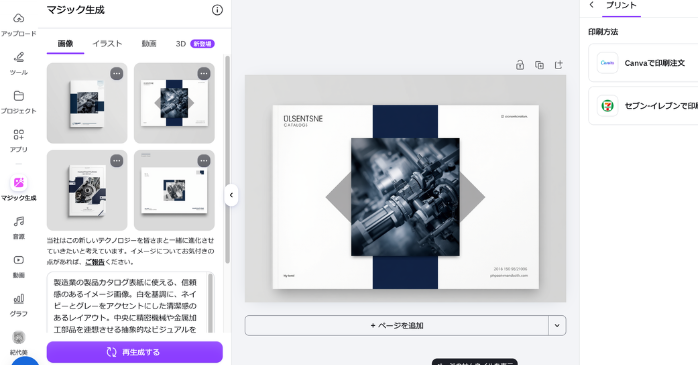Select the navy stripe landscape thumbnail
Screen dimensions: 698x365
(x=174, y=103)
